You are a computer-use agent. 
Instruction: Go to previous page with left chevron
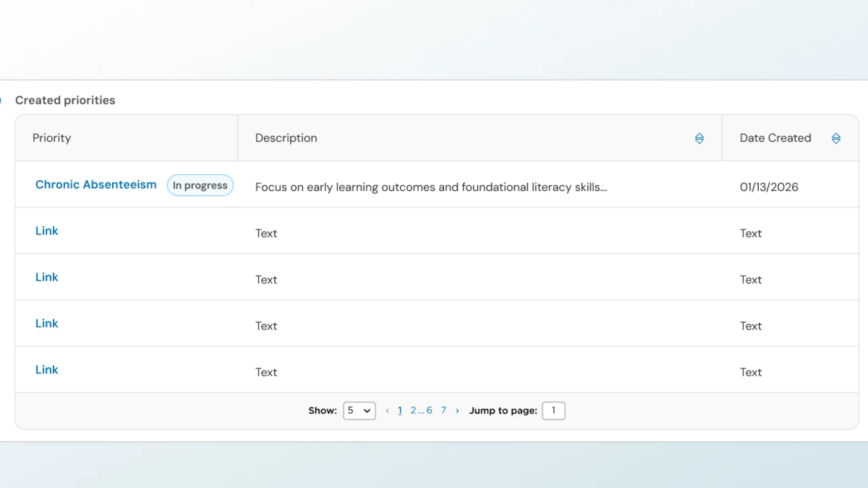pos(387,411)
